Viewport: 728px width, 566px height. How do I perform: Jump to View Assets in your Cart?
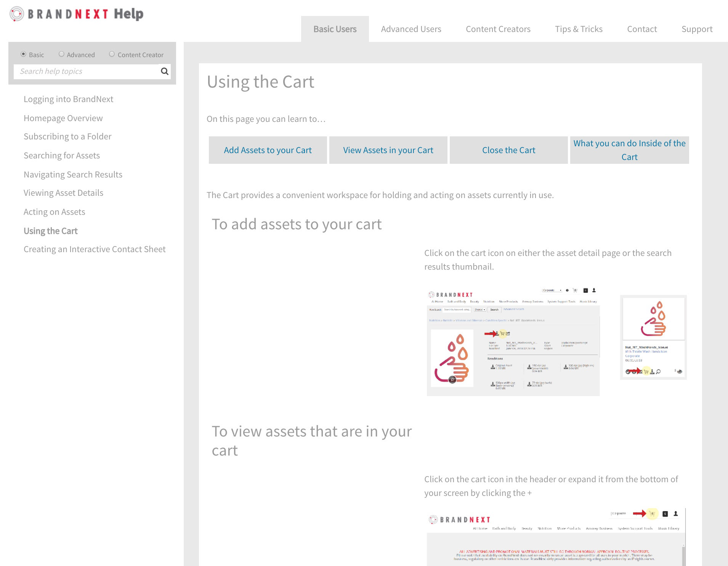tap(388, 150)
